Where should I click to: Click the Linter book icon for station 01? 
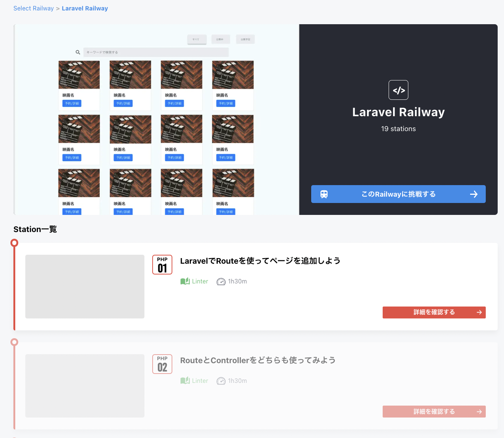point(185,281)
